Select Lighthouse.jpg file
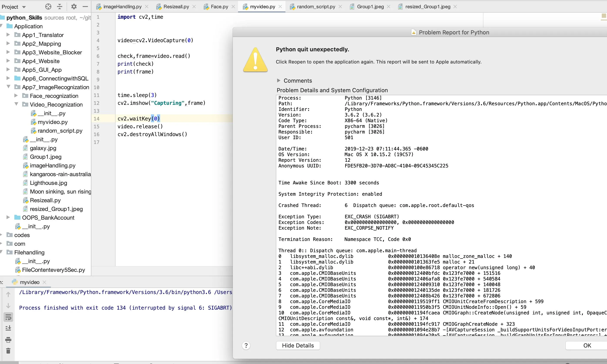Screen dimensions: 607x364 pos(48,183)
